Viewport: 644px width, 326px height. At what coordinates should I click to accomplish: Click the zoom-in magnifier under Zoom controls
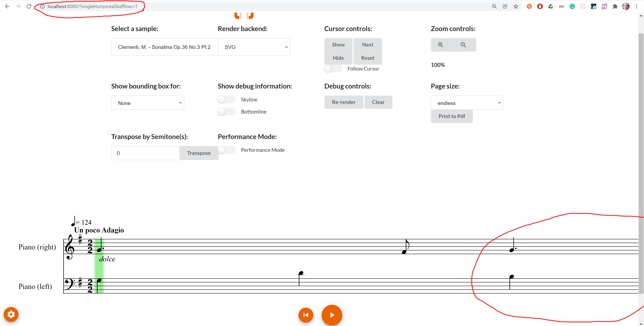(x=441, y=45)
